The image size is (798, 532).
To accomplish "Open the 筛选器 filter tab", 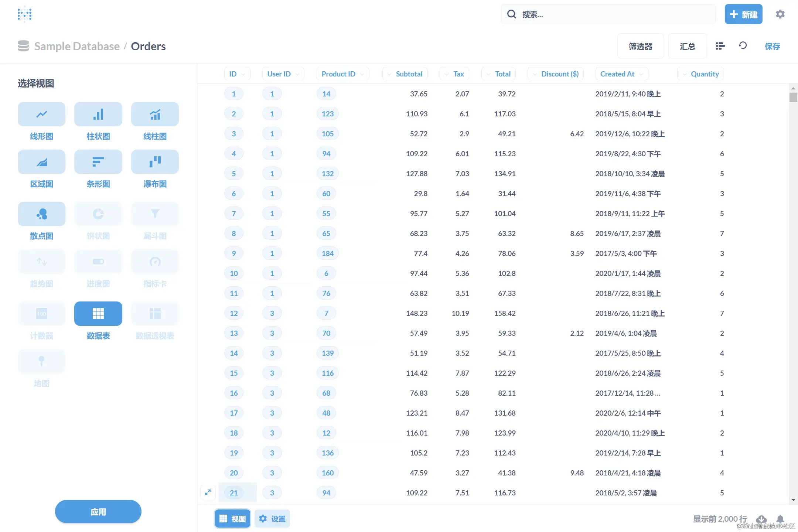I will tap(640, 46).
